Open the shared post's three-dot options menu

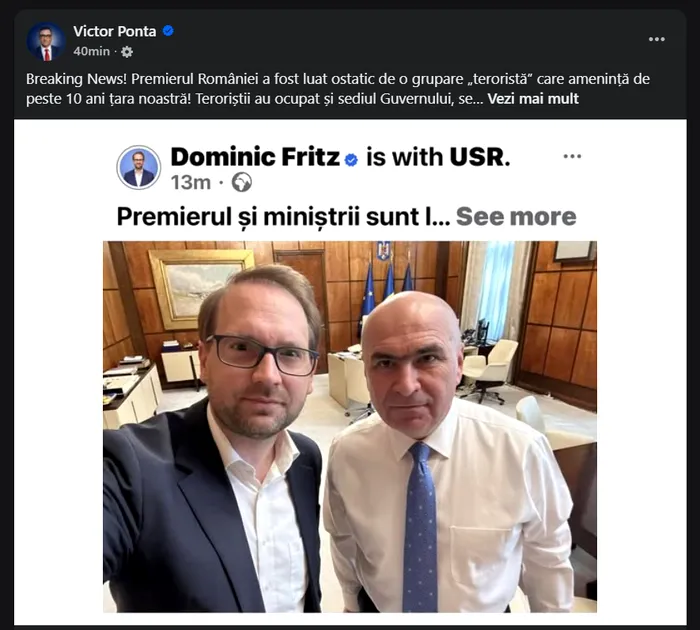pos(572,157)
